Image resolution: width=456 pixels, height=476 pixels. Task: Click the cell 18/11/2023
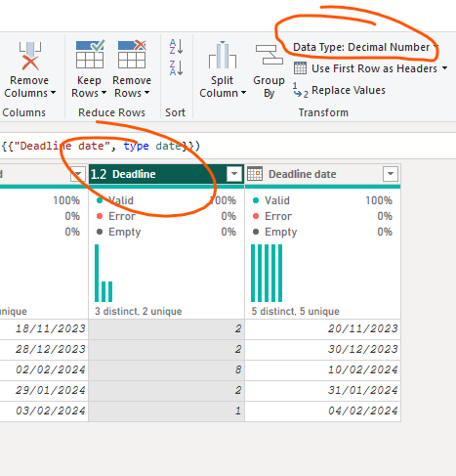(44, 329)
